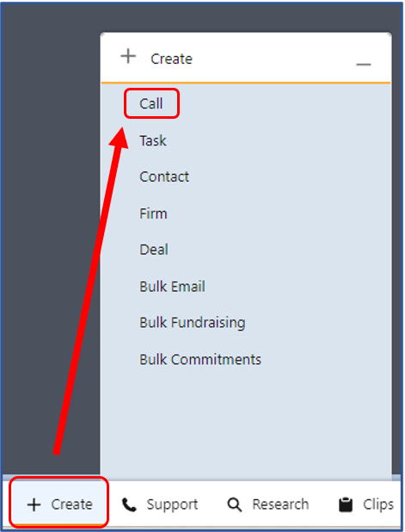The height and width of the screenshot is (532, 405).
Task: Minimize the Create panel with the dash button
Action: coord(364,64)
